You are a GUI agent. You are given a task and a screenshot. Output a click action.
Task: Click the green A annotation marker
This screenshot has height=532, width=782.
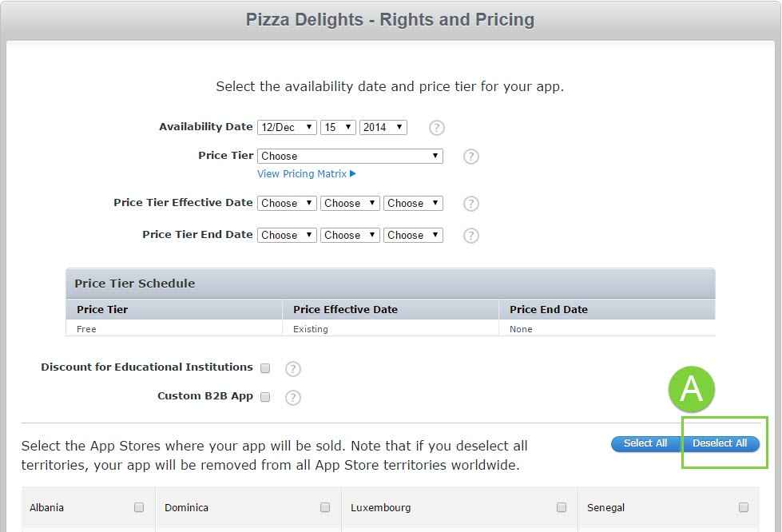coord(691,389)
